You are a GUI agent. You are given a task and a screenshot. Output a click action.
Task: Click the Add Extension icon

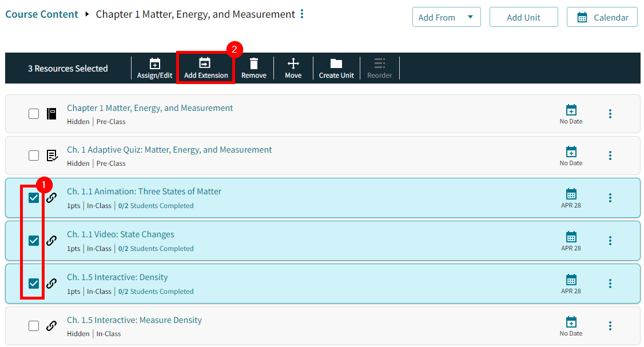pos(205,68)
